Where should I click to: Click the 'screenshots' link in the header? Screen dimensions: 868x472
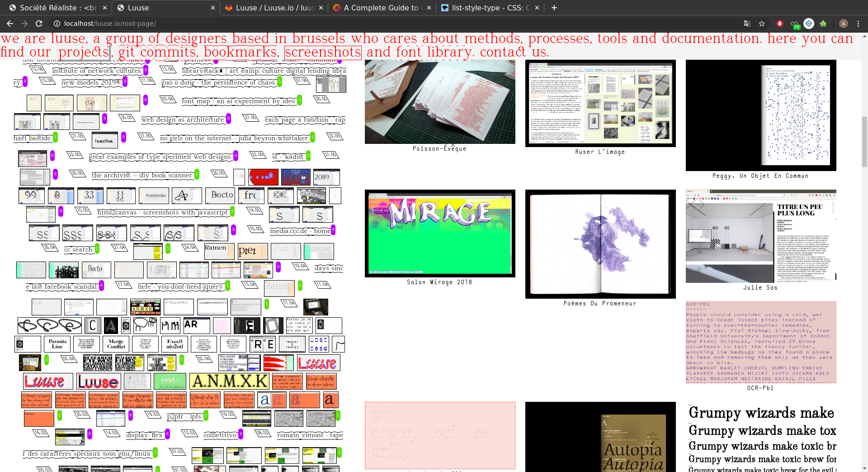pos(323,52)
